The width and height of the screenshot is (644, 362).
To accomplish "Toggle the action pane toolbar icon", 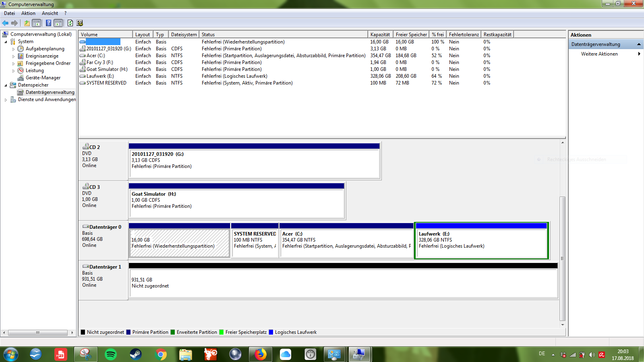I will (58, 23).
